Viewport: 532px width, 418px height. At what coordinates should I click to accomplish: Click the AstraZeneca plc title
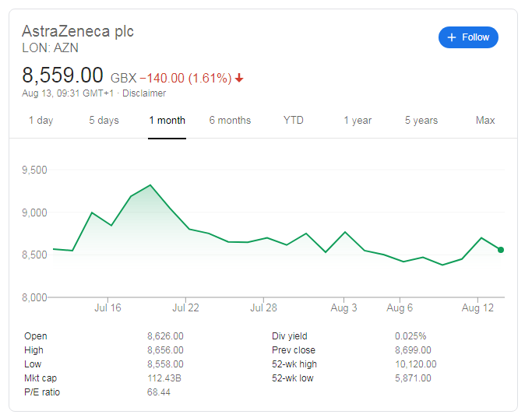[x=78, y=31]
